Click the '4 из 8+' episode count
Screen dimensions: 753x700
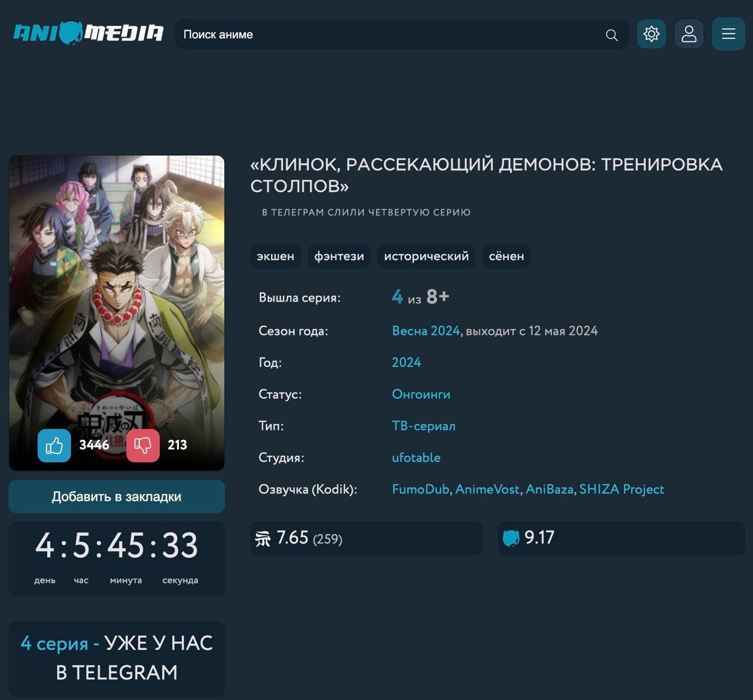pos(421,297)
